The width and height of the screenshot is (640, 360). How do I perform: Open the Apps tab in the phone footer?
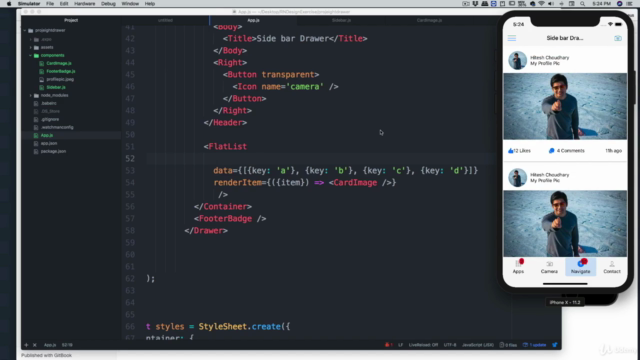coord(518,267)
